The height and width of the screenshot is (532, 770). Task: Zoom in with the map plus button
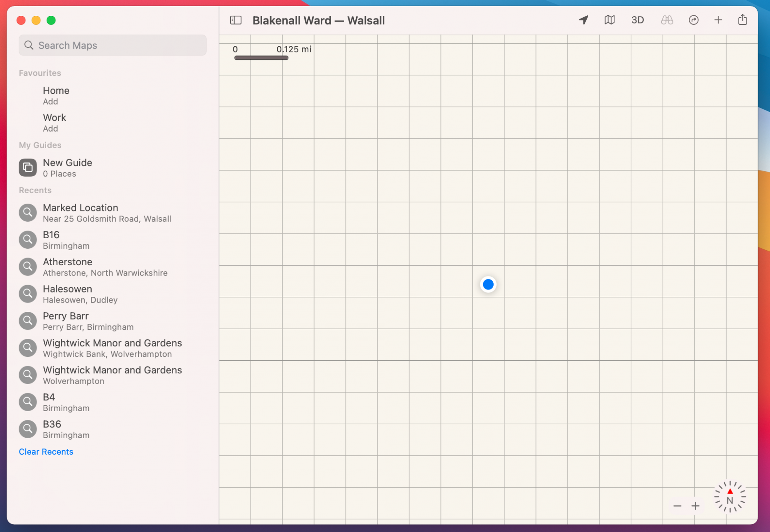(695, 506)
